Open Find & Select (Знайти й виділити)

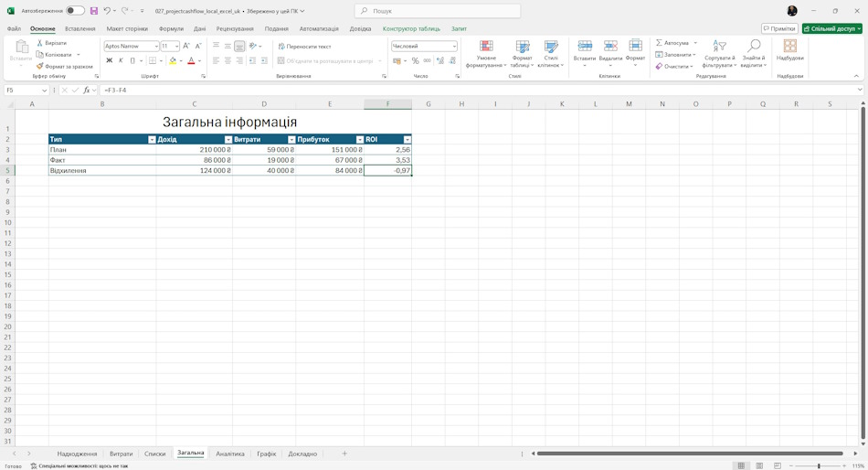754,54
